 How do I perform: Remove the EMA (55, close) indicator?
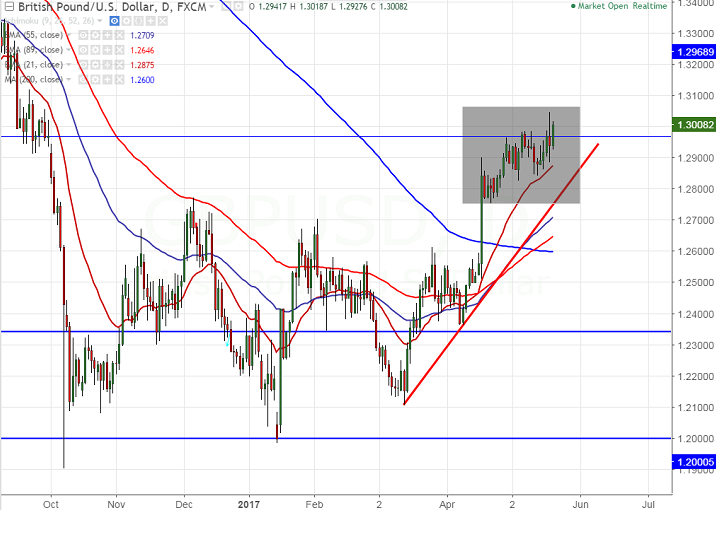click(x=119, y=35)
